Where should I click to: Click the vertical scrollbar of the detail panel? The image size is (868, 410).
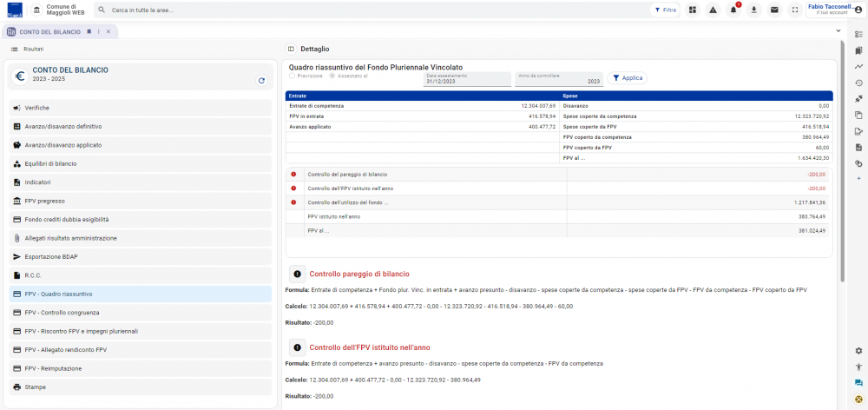tap(843, 161)
